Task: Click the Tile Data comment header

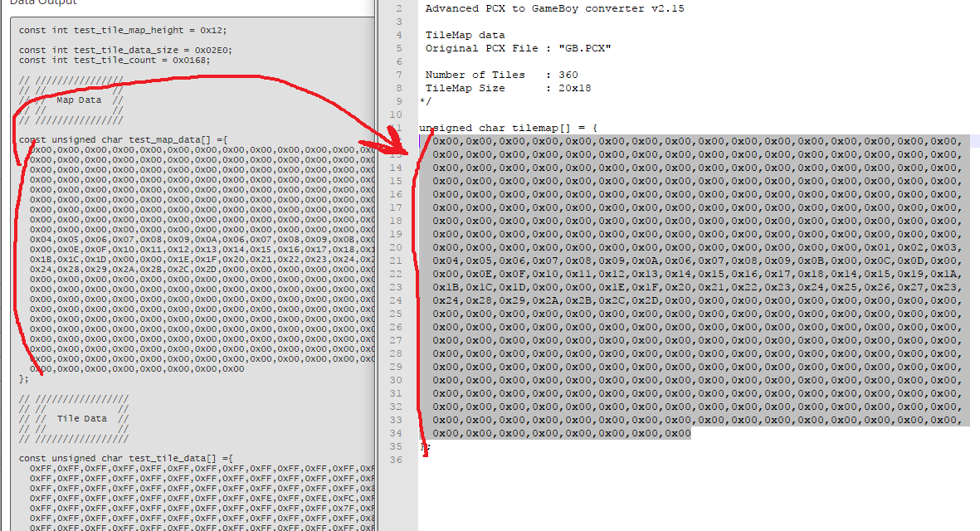Action: pyautogui.click(x=80, y=419)
